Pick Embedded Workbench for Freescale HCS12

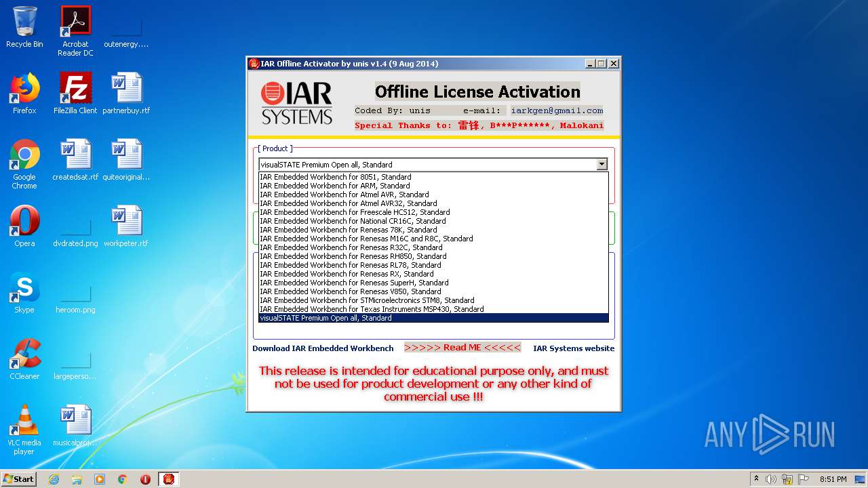coord(433,212)
